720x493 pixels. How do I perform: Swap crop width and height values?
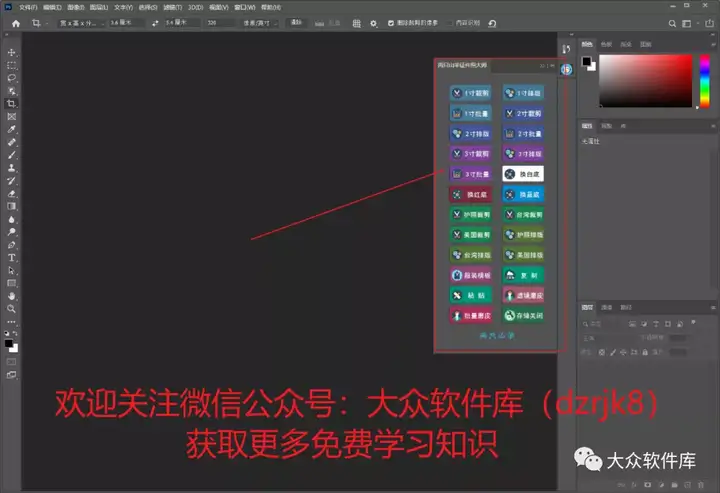pos(155,23)
